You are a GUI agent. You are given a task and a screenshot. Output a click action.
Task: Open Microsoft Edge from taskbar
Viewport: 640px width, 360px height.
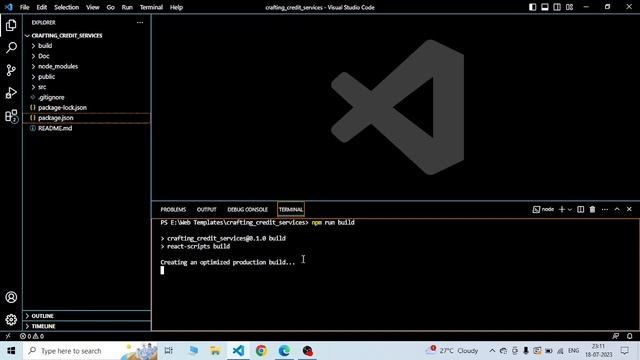(x=284, y=351)
